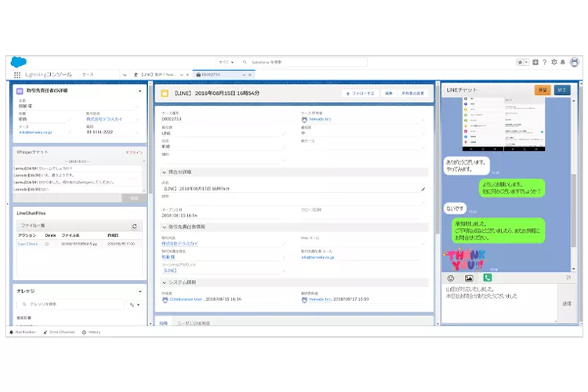Open the History utility bar item

pyautogui.click(x=91, y=332)
